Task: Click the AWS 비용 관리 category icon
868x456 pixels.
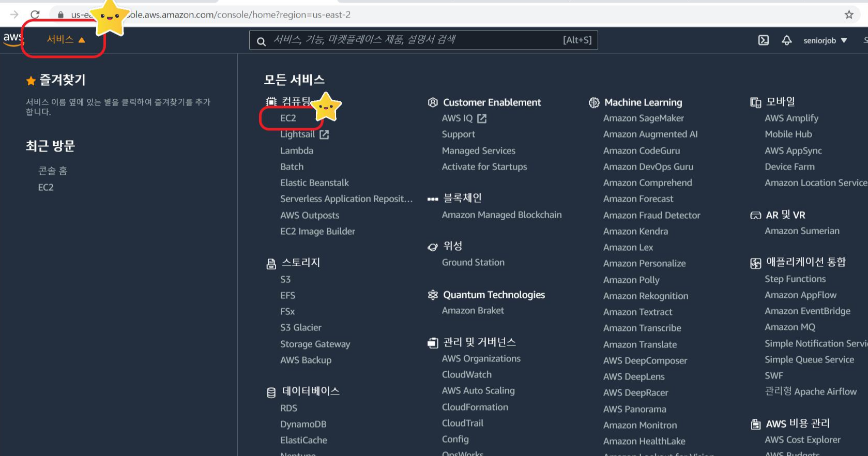Action: [x=755, y=424]
